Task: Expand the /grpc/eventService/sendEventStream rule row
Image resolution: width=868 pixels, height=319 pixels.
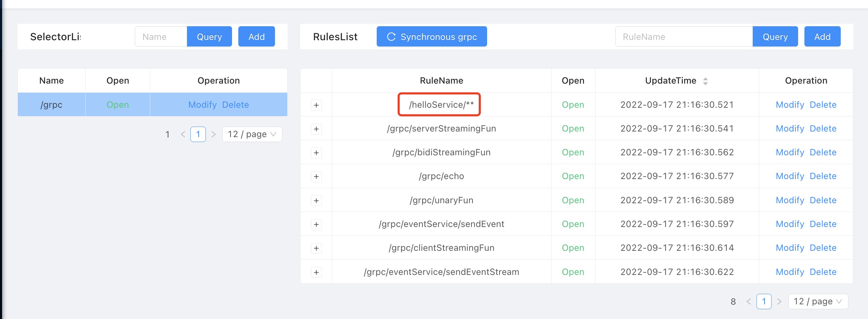Action: pyautogui.click(x=316, y=272)
